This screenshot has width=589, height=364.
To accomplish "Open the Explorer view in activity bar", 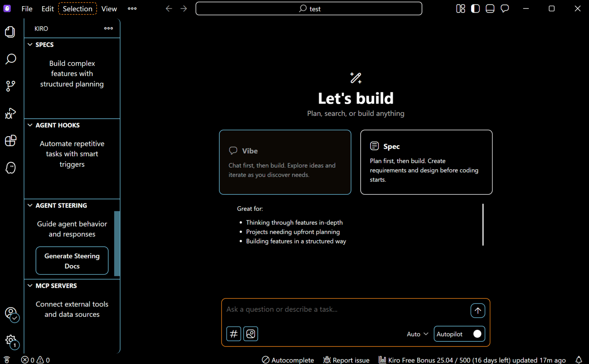I will coord(10,32).
